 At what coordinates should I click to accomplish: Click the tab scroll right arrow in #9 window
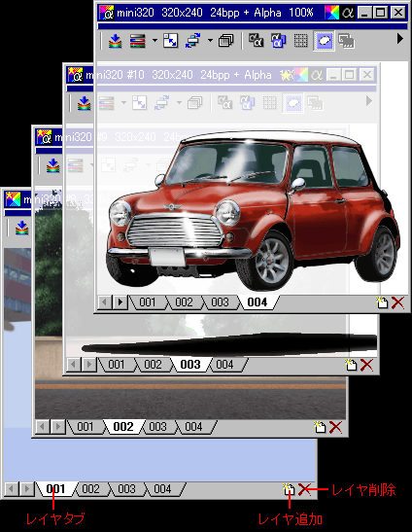coord(58,427)
